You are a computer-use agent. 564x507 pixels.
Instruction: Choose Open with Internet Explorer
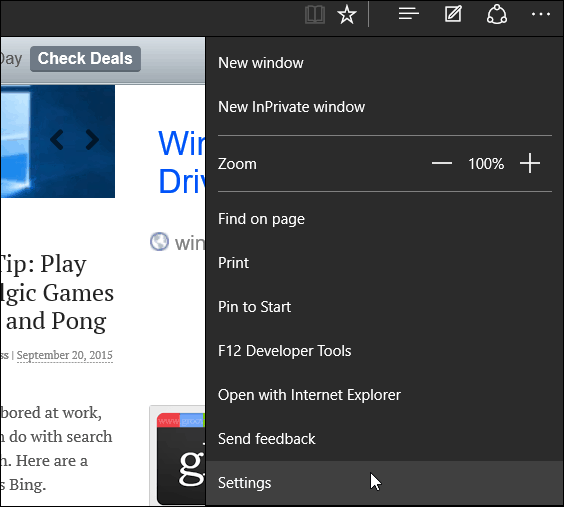pos(384,395)
